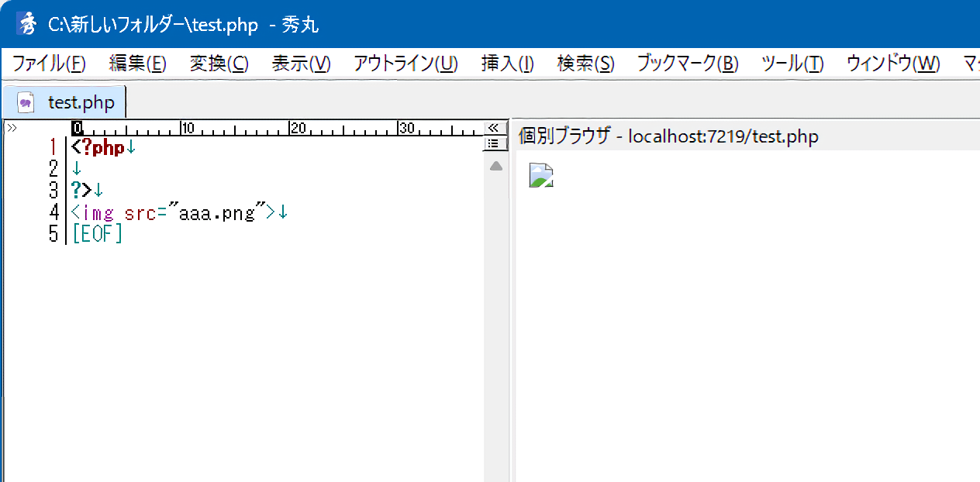Open the アウトライン(U) menu

(x=405, y=64)
